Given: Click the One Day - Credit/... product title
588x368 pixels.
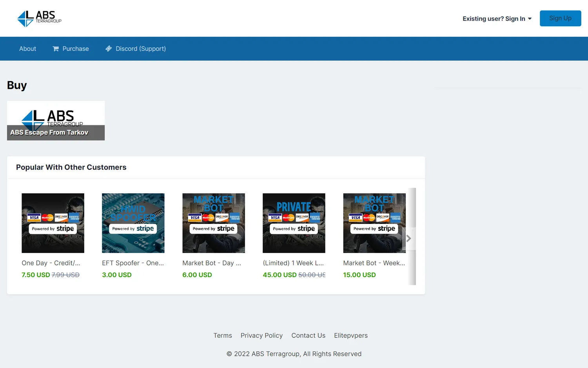Looking at the screenshot, I should [x=51, y=263].
